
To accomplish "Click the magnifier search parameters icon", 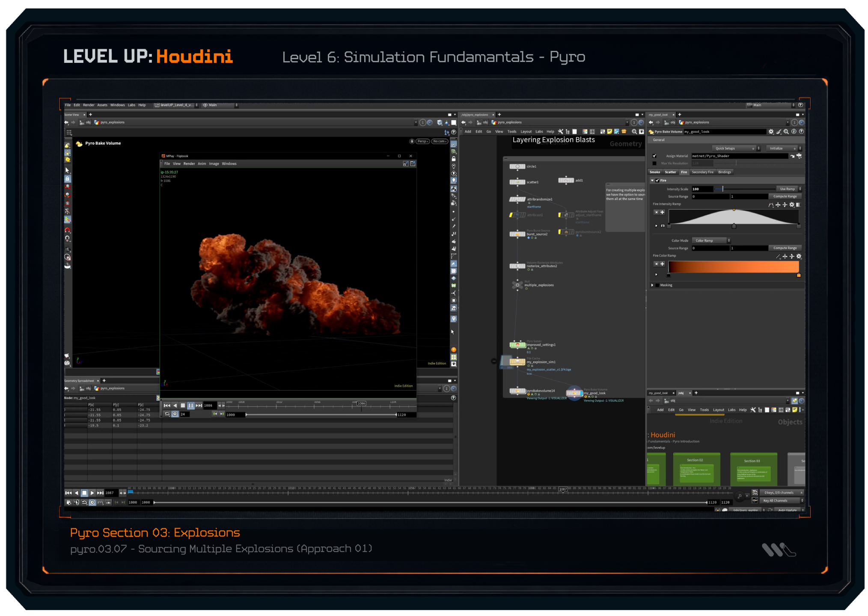I will click(786, 132).
